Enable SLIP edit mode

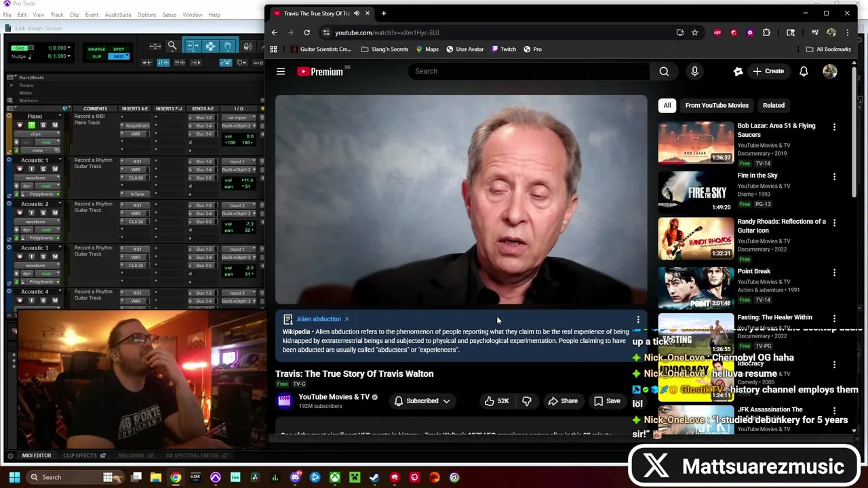tap(96, 56)
